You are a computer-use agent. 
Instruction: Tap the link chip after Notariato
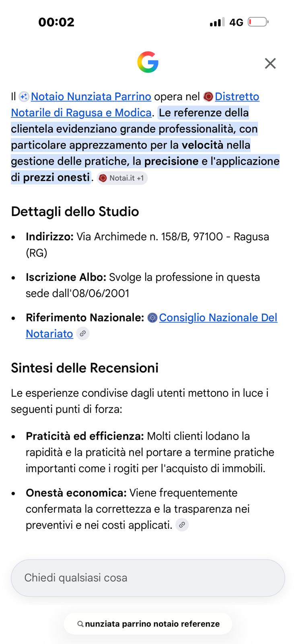[83, 334]
